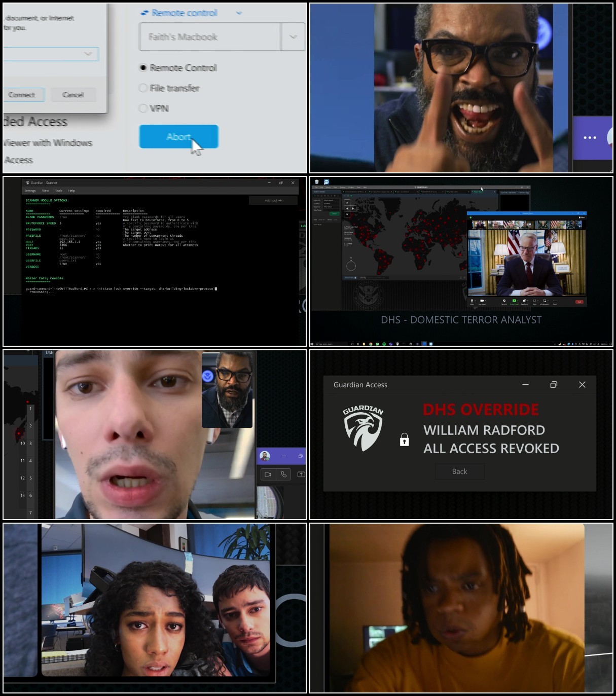Click the red End button in Zoom

[x=579, y=302]
